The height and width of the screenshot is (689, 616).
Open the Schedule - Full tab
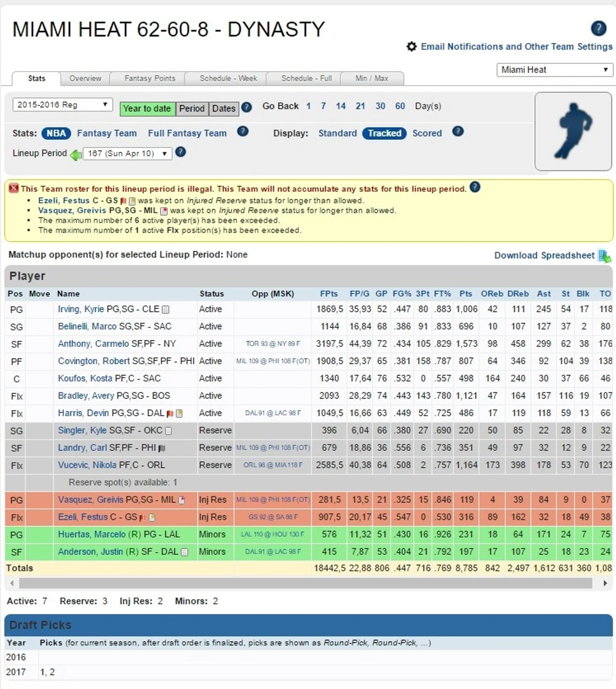coord(307,79)
